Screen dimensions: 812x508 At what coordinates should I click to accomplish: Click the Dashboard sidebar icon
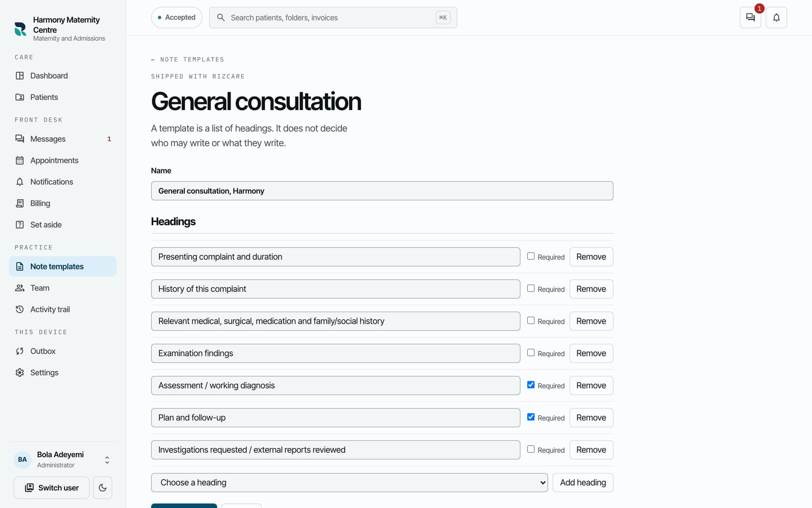[20, 76]
